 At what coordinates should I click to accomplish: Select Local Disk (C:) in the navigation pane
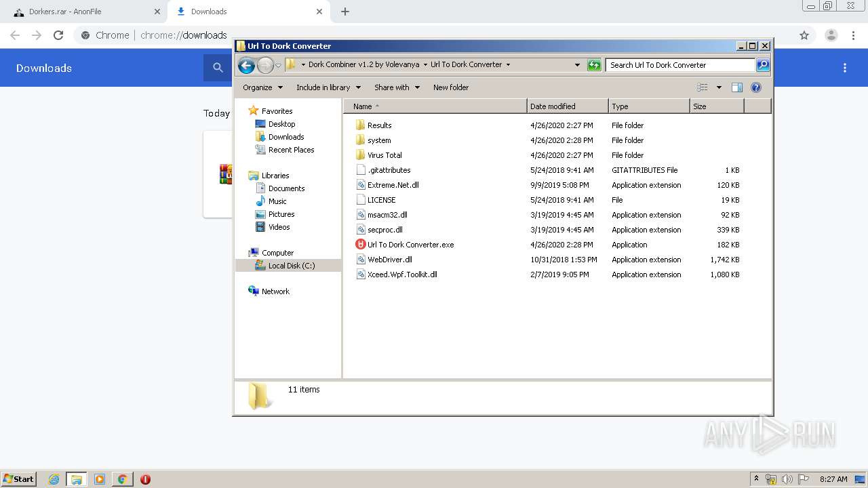click(292, 266)
